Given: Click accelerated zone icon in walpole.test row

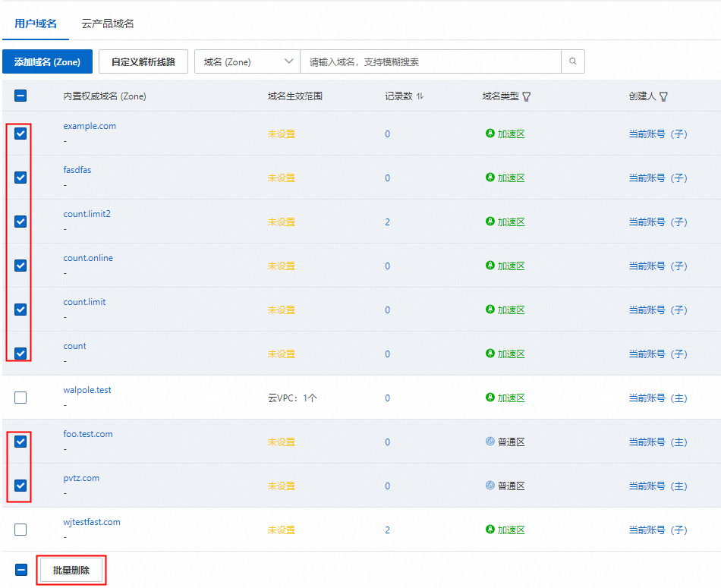Looking at the screenshot, I should click(490, 398).
